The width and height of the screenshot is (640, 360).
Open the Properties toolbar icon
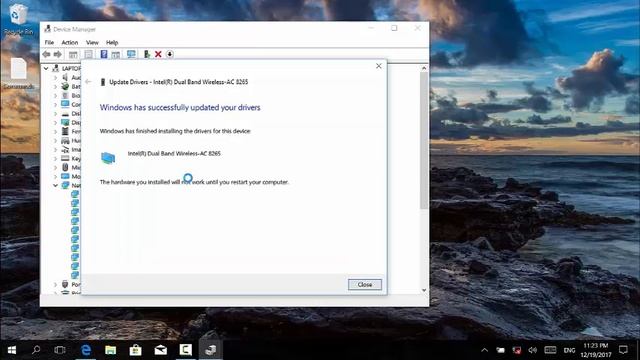(89, 54)
